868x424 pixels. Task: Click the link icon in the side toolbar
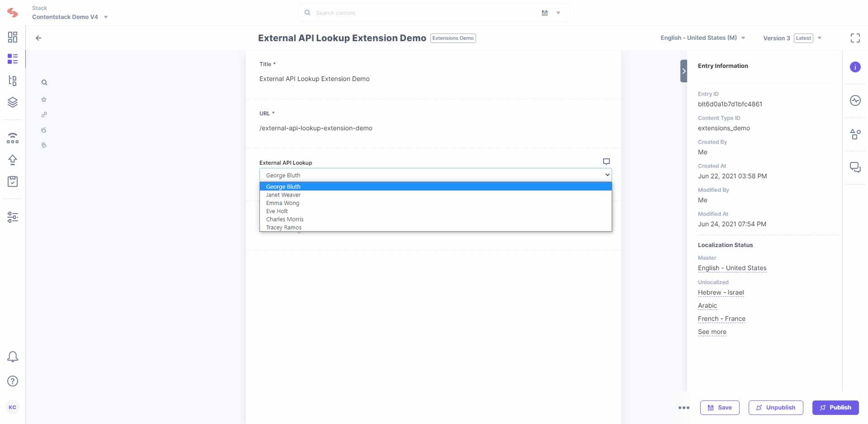(x=44, y=115)
